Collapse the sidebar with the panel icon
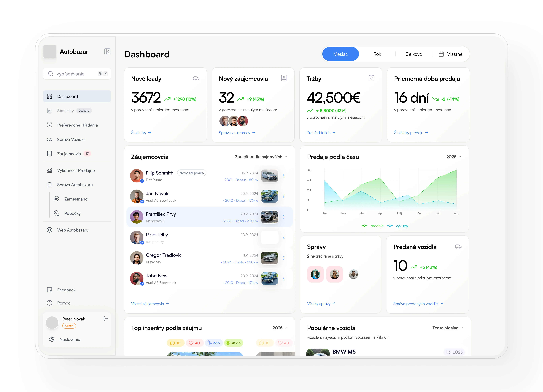 coord(107,51)
